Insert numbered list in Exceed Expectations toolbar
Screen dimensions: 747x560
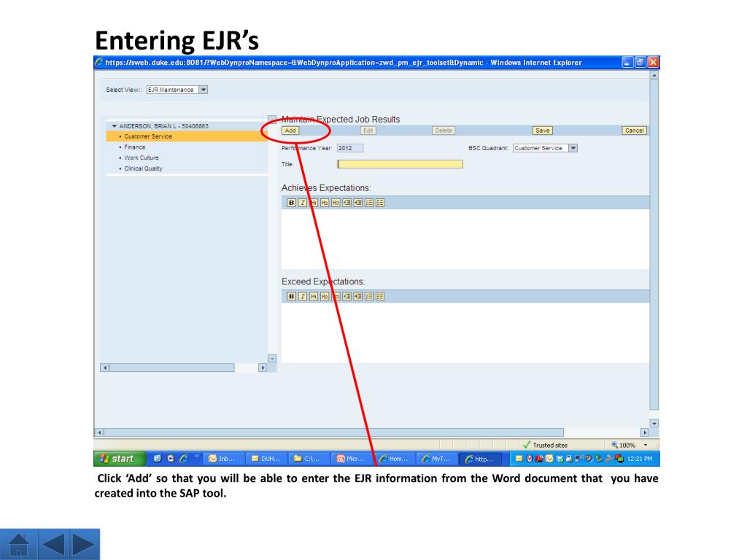pos(368,296)
